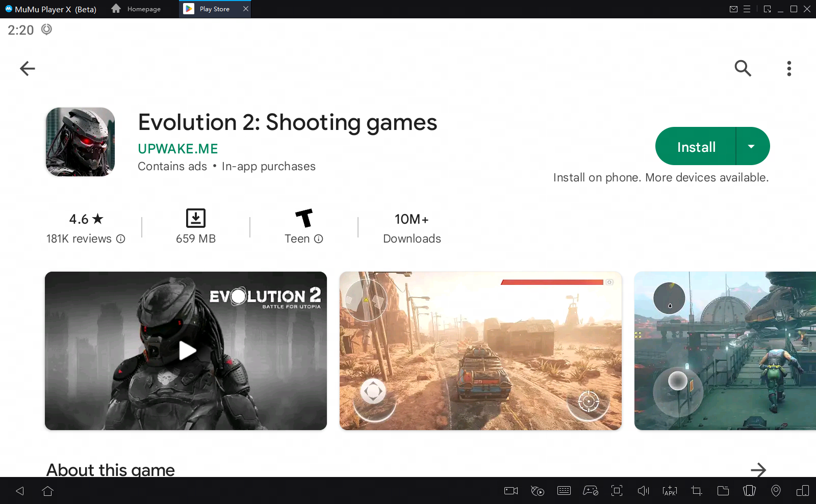Open keyboard mapping for the game
The height and width of the screenshot is (504, 816).
pyautogui.click(x=591, y=491)
